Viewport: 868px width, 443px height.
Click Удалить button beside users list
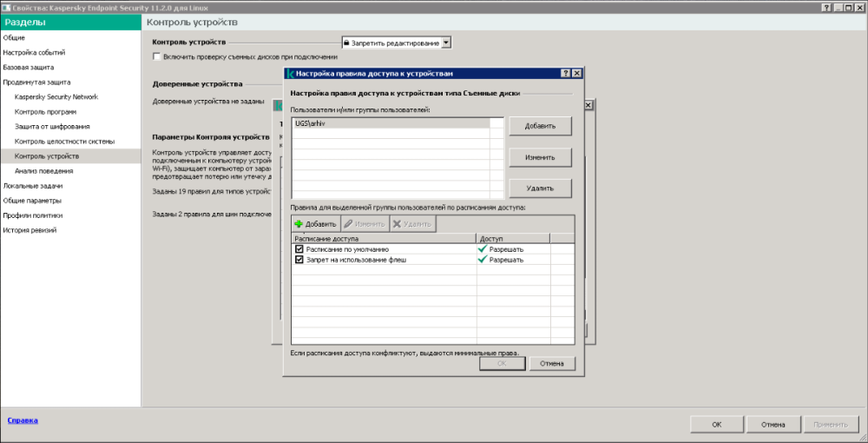click(x=540, y=188)
